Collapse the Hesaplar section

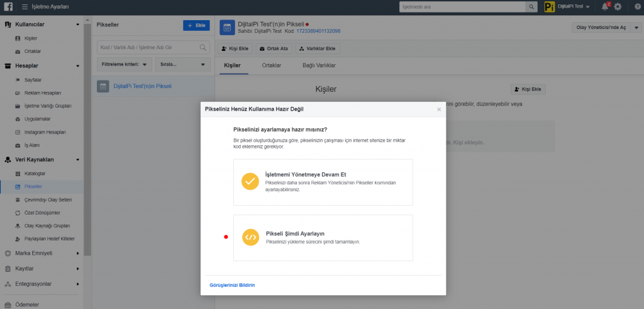tap(77, 65)
